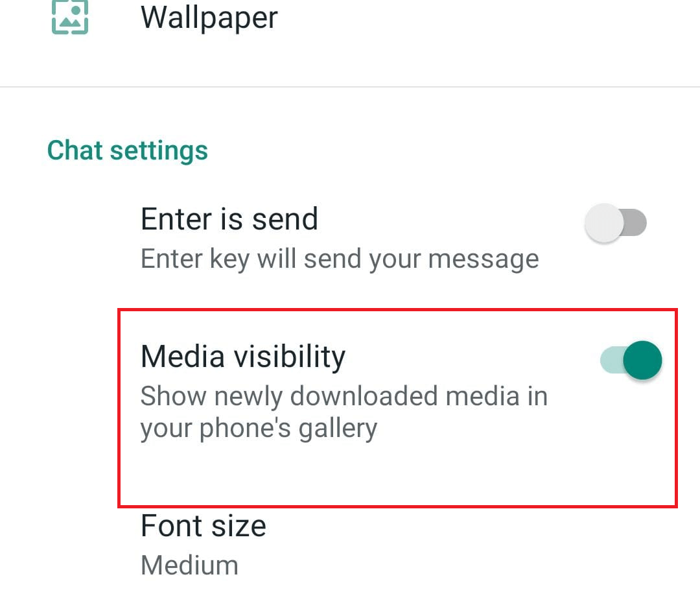Click the Media visibility title text
Screen dimensions: 700x616
[243, 357]
